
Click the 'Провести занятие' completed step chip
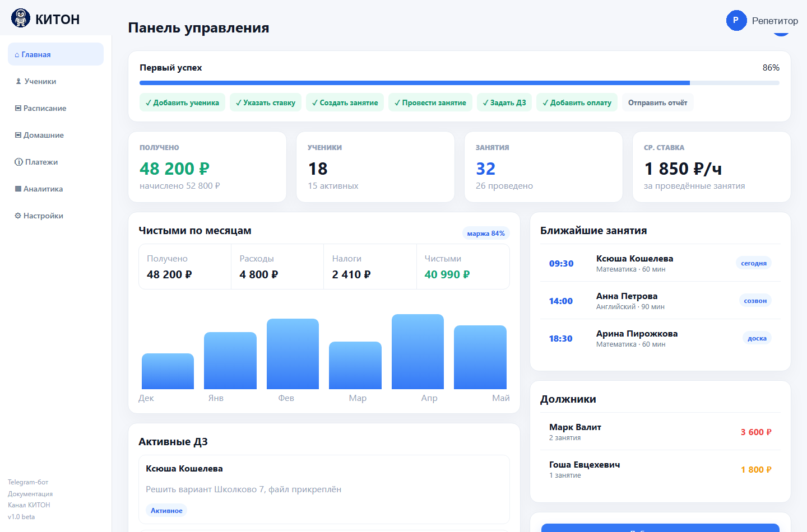click(430, 102)
